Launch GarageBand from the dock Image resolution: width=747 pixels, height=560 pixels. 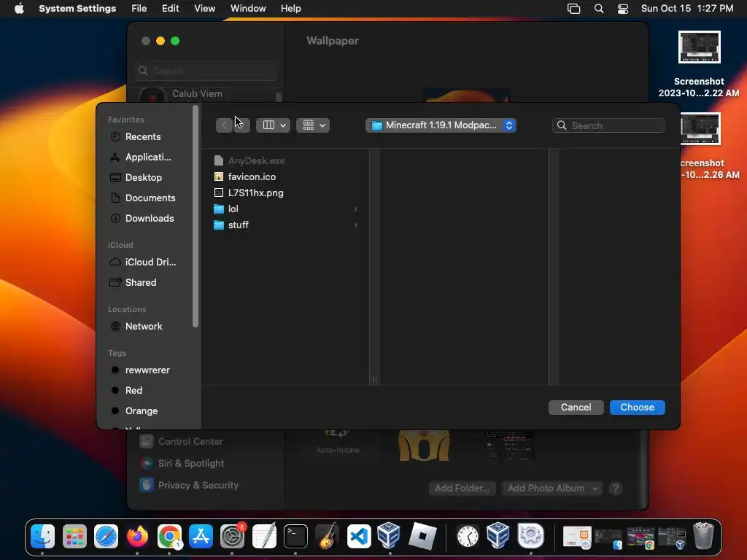(x=328, y=536)
